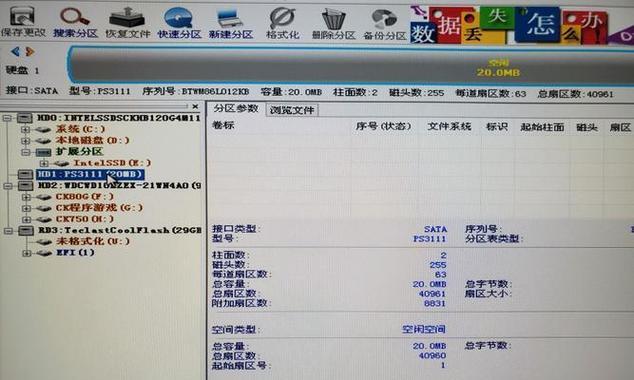Select CK750(H:) partition in tree
634x380 pixels.
[x=85, y=219]
